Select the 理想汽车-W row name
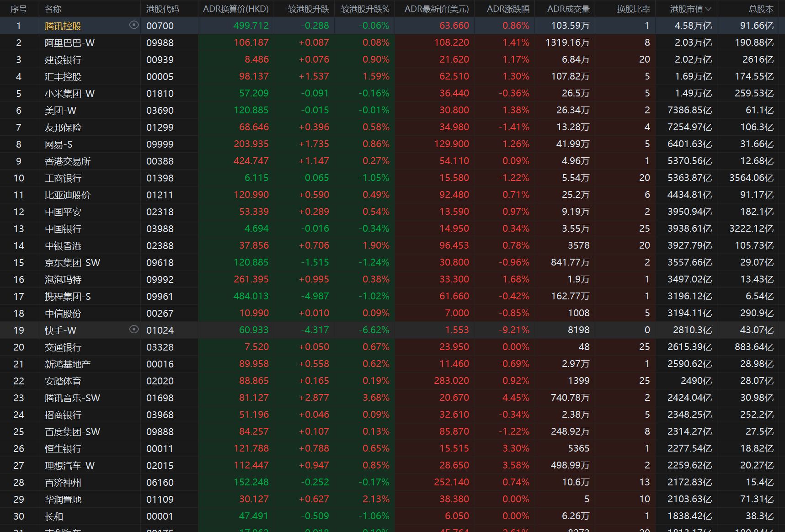The width and height of the screenshot is (785, 532). pos(69,466)
